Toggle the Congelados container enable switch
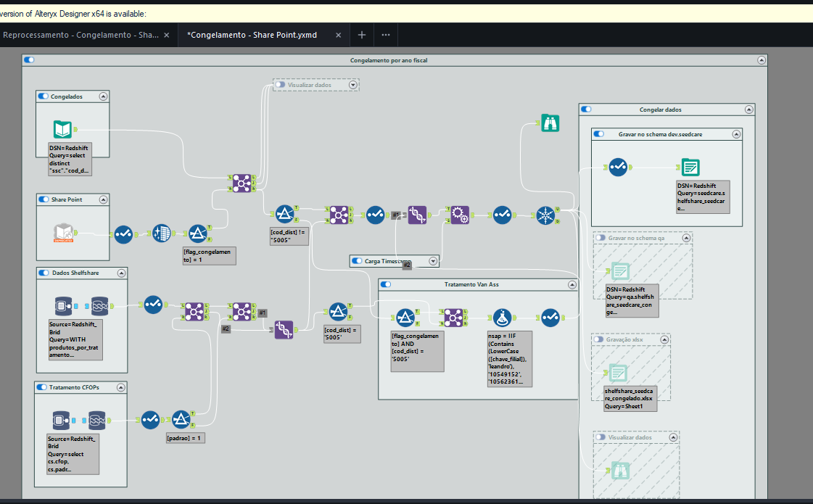813x504 pixels. pyautogui.click(x=43, y=96)
